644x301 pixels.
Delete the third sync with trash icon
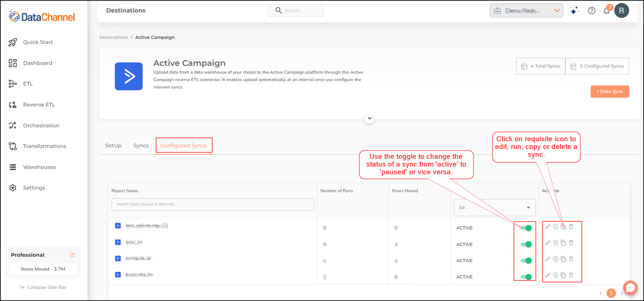(571, 259)
